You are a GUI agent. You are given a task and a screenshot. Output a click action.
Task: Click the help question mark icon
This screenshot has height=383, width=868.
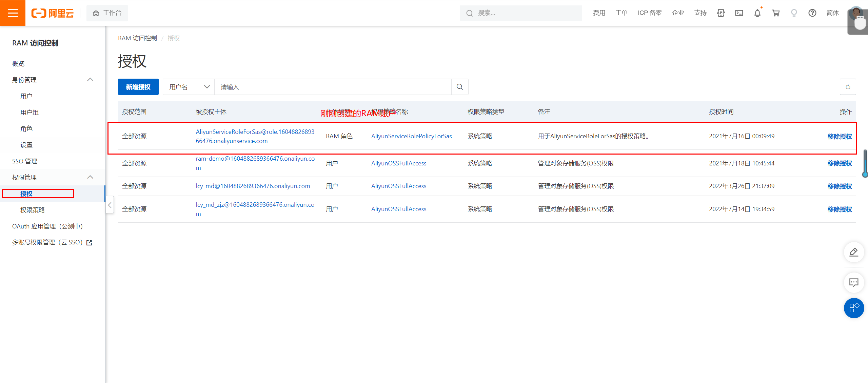pos(812,13)
